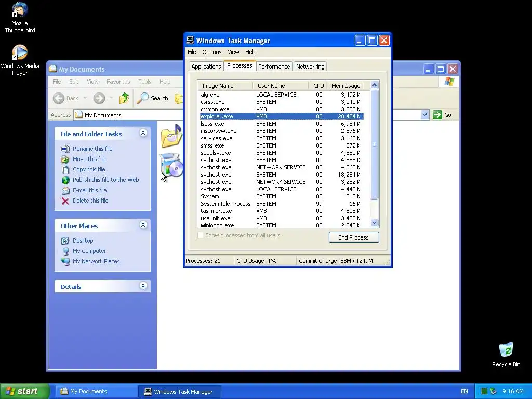Click My Documents taskbar button
The image size is (532, 399).
pos(96,391)
